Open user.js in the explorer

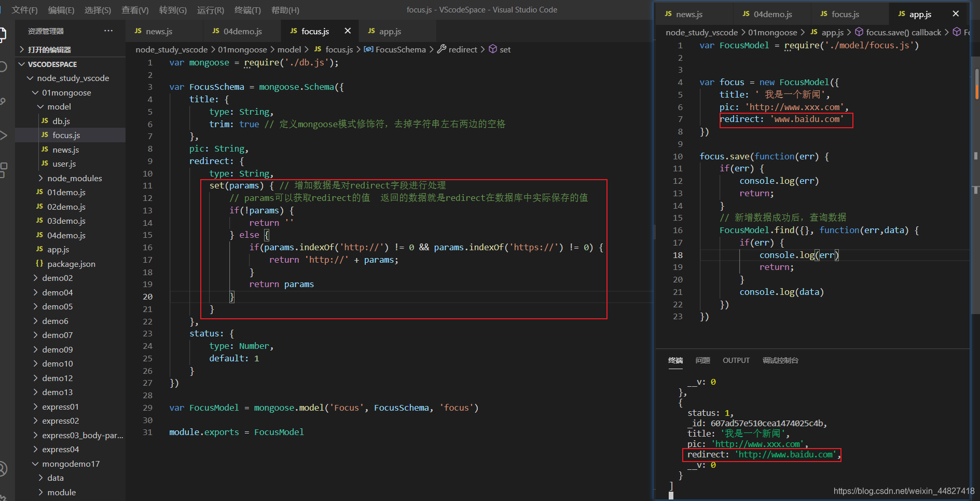point(71,164)
